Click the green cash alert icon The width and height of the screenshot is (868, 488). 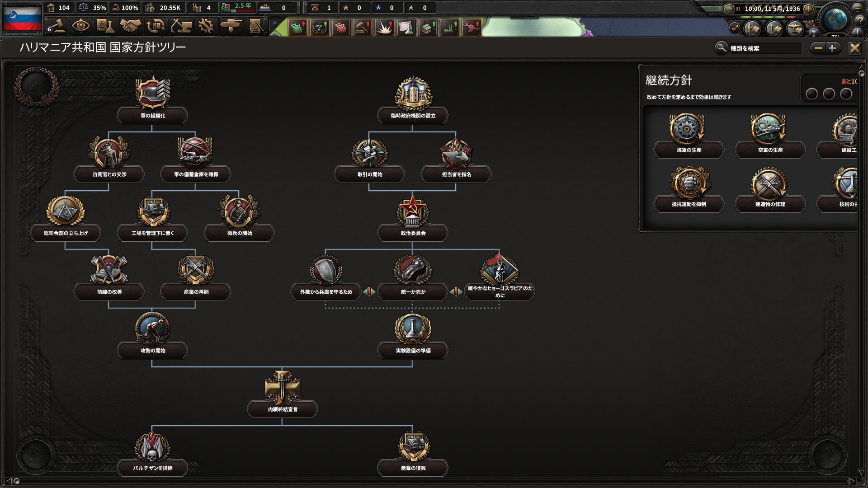297,28
